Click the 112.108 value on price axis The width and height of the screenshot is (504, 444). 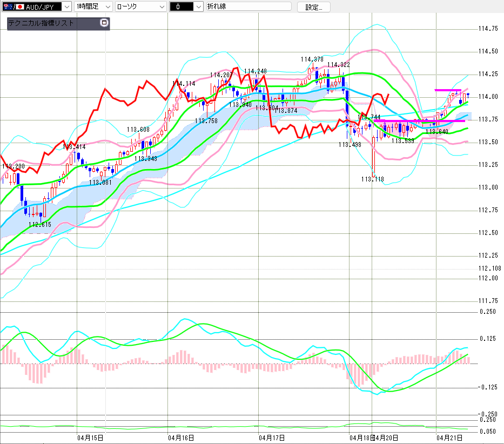click(489, 268)
